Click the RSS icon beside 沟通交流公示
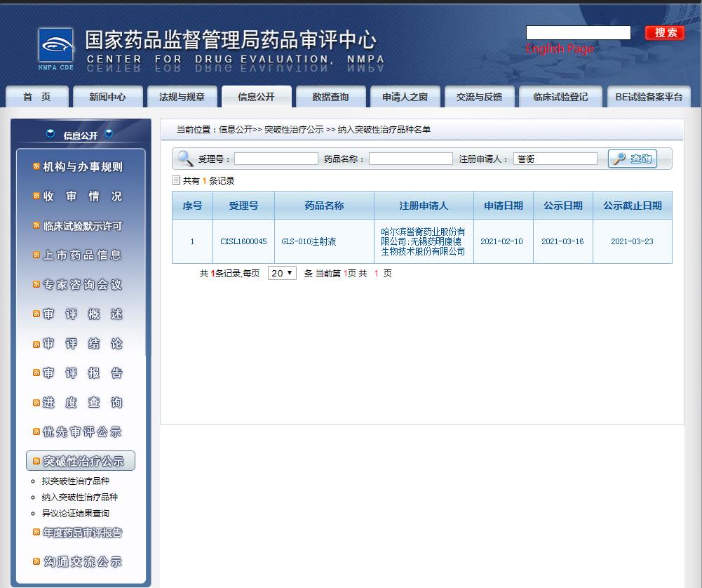Image resolution: width=702 pixels, height=588 pixels. point(36,561)
